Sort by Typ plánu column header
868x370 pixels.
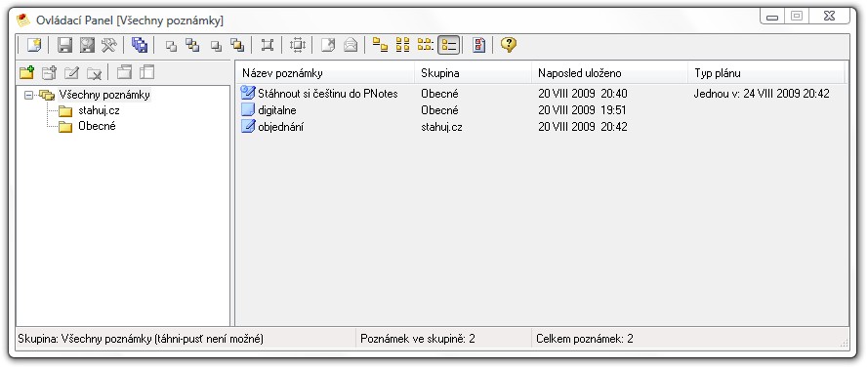point(766,73)
